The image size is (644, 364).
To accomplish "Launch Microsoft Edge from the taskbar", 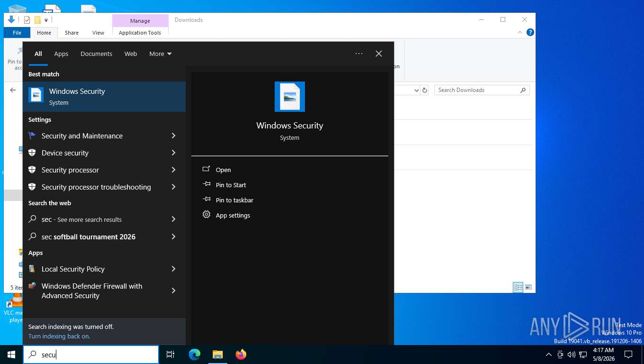I will tap(195, 355).
